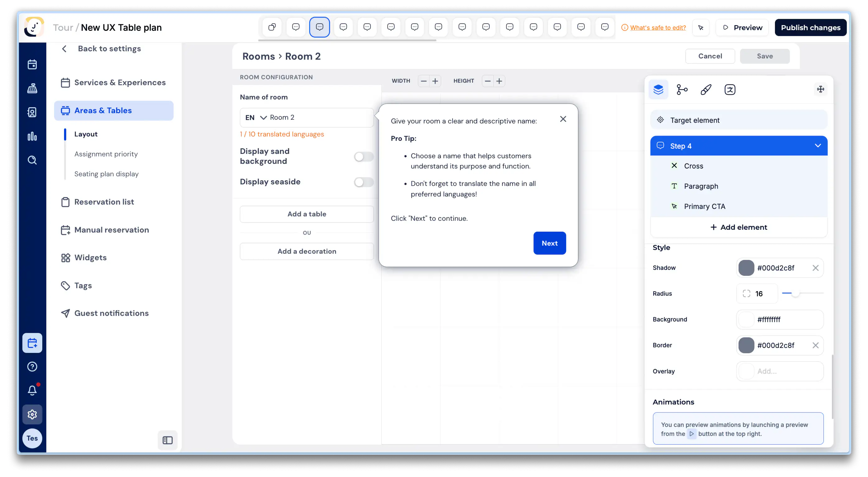Click the Next button in the tooltip
868x477 pixels.
point(549,243)
